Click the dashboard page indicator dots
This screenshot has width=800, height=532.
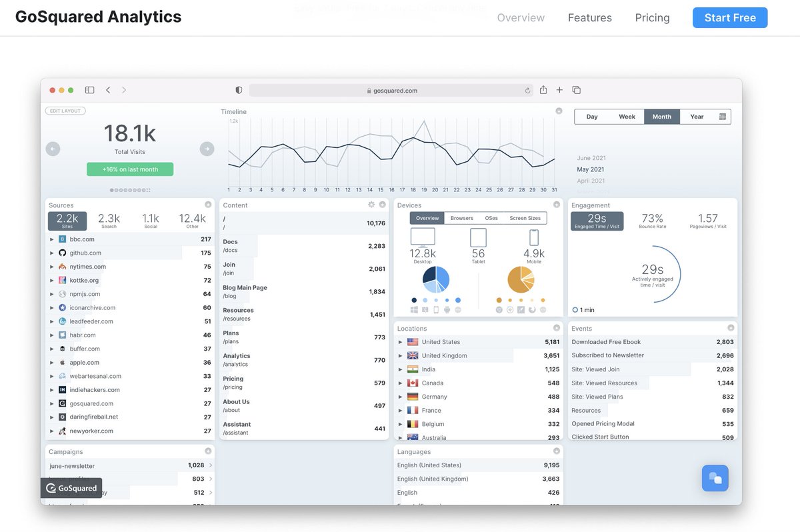(x=130, y=190)
